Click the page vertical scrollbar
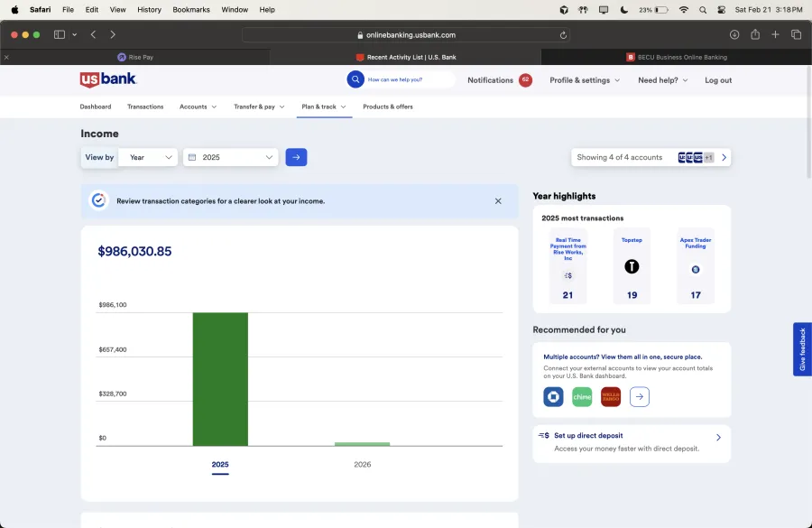The height and width of the screenshot is (528, 812). (x=808, y=124)
